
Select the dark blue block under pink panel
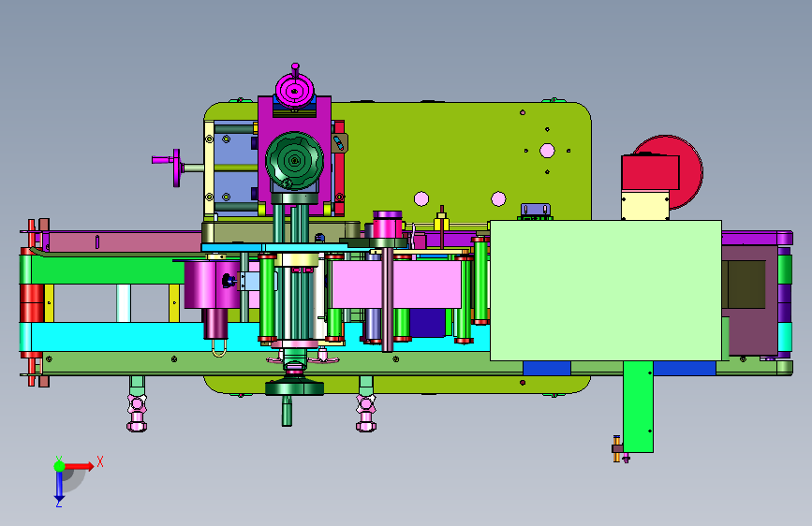pos(428,323)
